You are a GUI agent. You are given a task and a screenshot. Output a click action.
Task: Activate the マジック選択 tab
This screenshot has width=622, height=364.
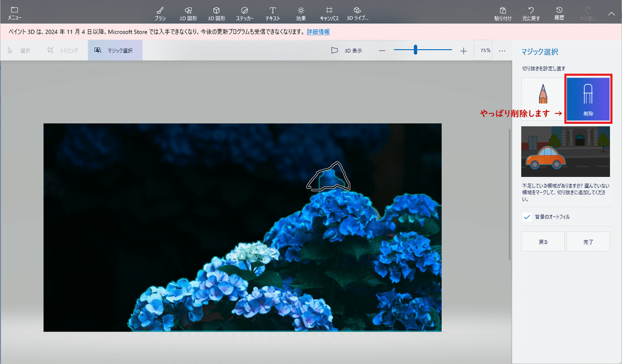(115, 51)
